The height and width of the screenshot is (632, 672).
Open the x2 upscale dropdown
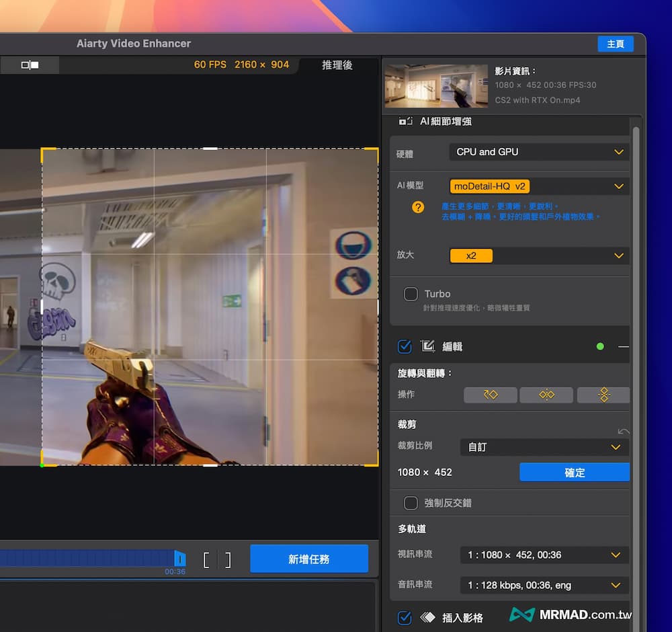[539, 255]
